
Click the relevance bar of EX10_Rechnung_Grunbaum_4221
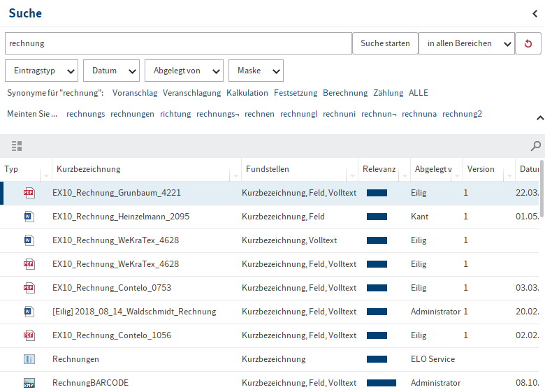377,193
